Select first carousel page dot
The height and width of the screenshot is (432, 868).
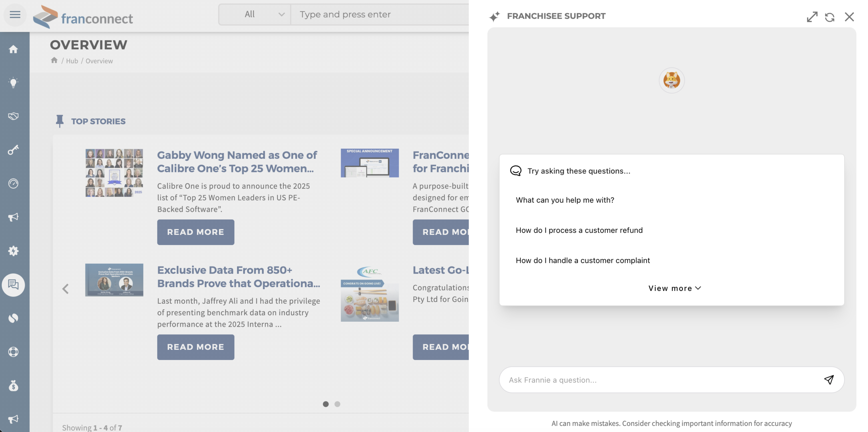[325, 404]
